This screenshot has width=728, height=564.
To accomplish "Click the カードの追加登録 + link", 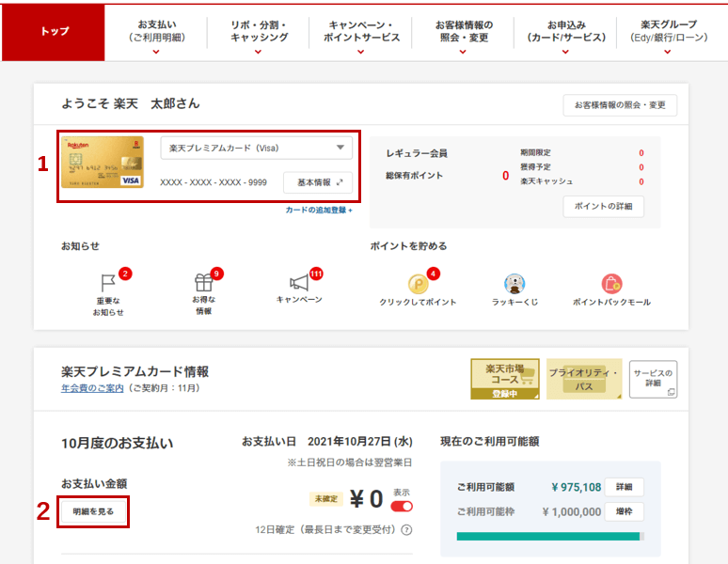I will (319, 211).
